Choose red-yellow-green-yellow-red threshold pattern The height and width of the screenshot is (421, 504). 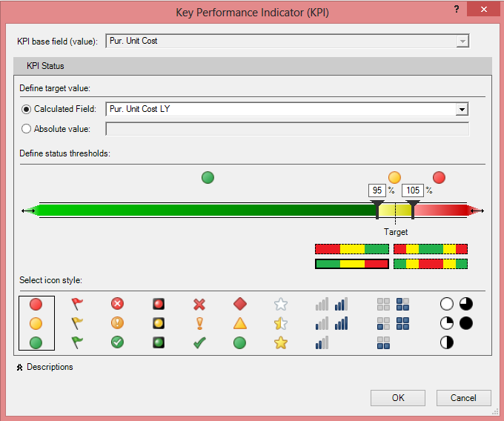tap(431, 249)
